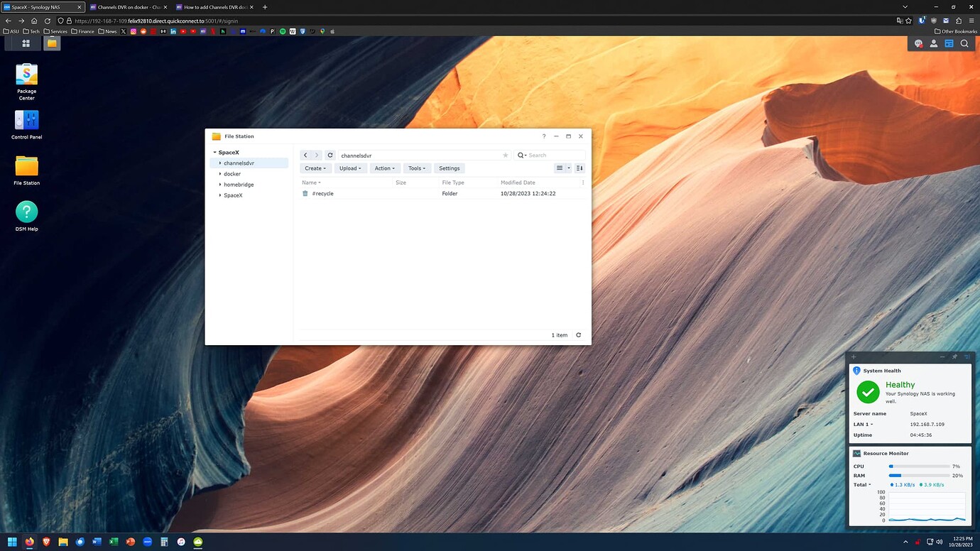This screenshot has width=980, height=551.
Task: Open the Tools menu in File Station
Action: pos(416,168)
